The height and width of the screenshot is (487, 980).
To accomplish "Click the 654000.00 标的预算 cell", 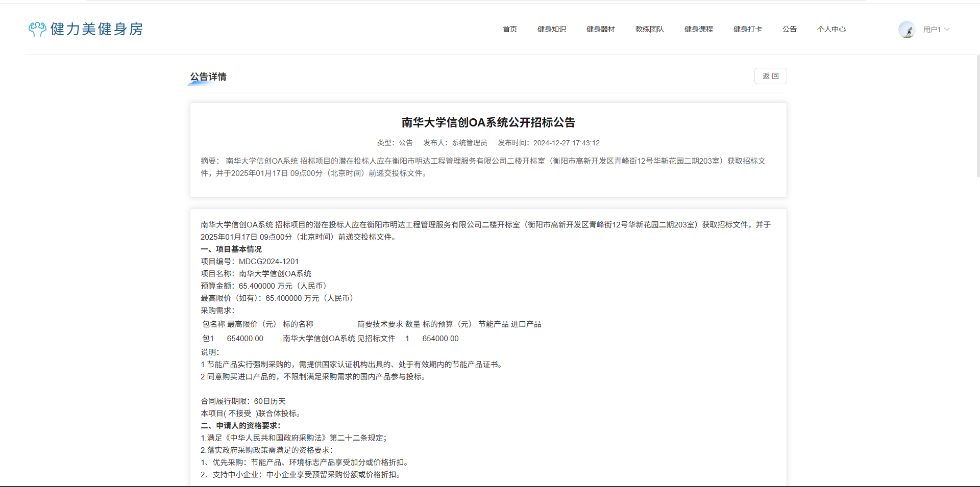I will [440, 338].
